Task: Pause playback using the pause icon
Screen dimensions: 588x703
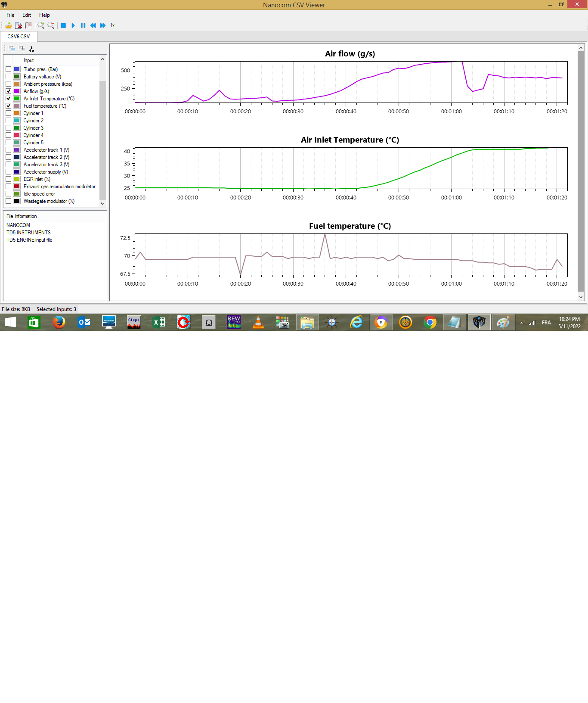Action: click(83, 25)
